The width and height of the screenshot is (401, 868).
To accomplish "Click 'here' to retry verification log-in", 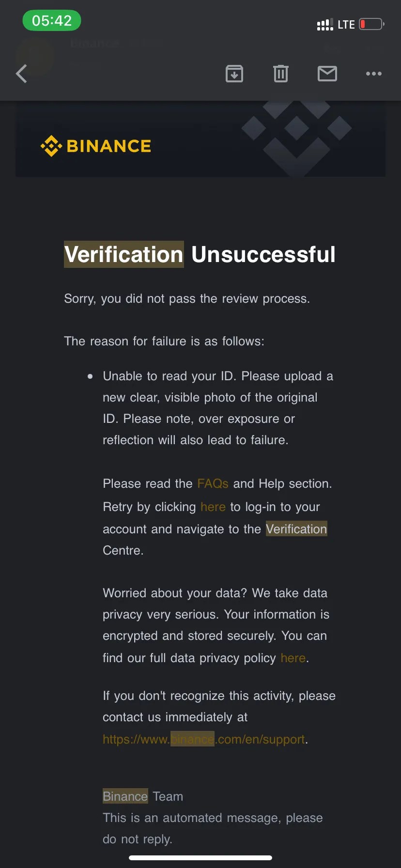I will click(x=213, y=507).
